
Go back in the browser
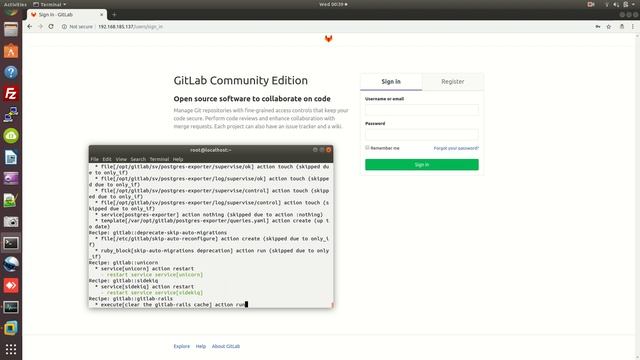tap(29, 27)
